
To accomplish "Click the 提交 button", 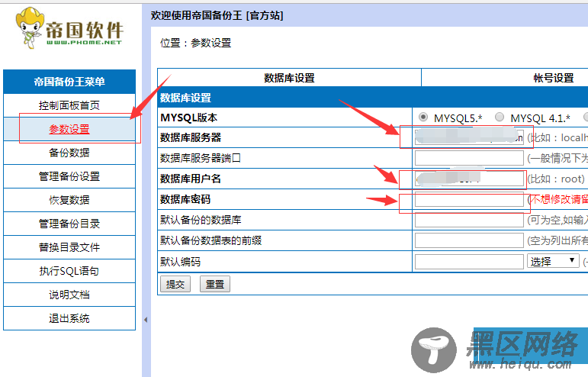I will click(175, 284).
